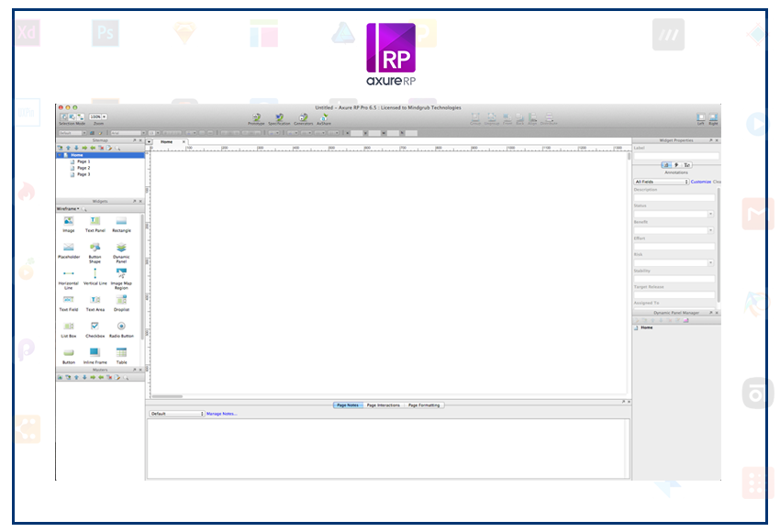Select the Radio Button widget
The width and height of the screenshot is (780, 532).
pos(121,329)
